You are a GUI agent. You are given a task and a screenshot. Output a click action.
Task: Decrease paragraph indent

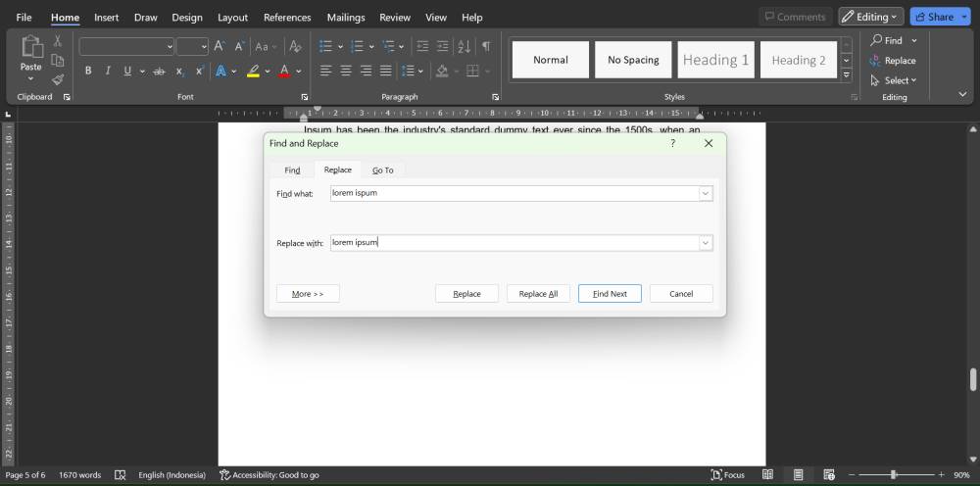[x=423, y=46]
